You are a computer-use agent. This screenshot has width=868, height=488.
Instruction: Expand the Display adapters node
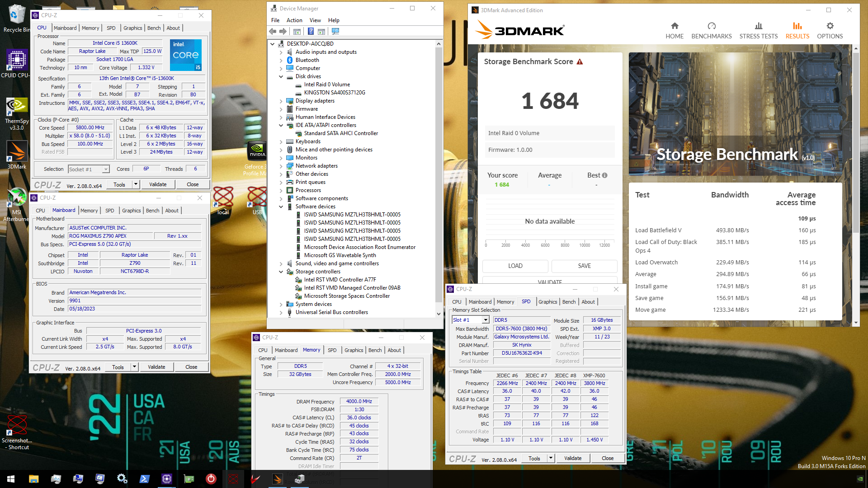[280, 101]
